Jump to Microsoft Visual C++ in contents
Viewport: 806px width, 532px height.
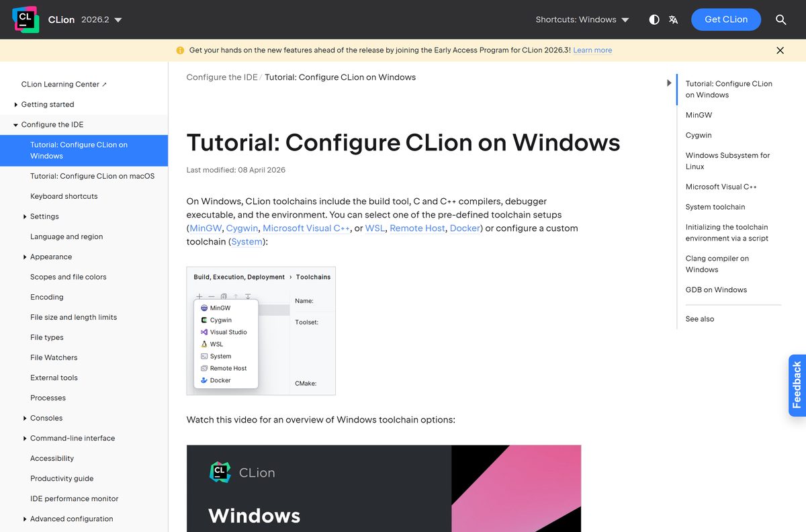721,187
